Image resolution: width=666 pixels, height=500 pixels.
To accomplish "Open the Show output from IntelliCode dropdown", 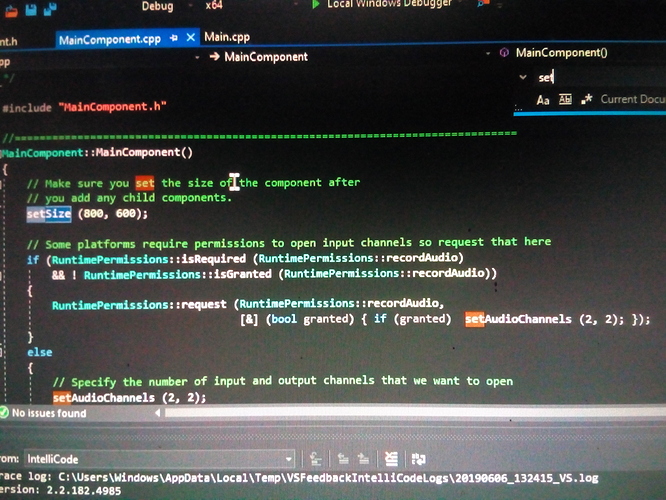I will (x=159, y=459).
